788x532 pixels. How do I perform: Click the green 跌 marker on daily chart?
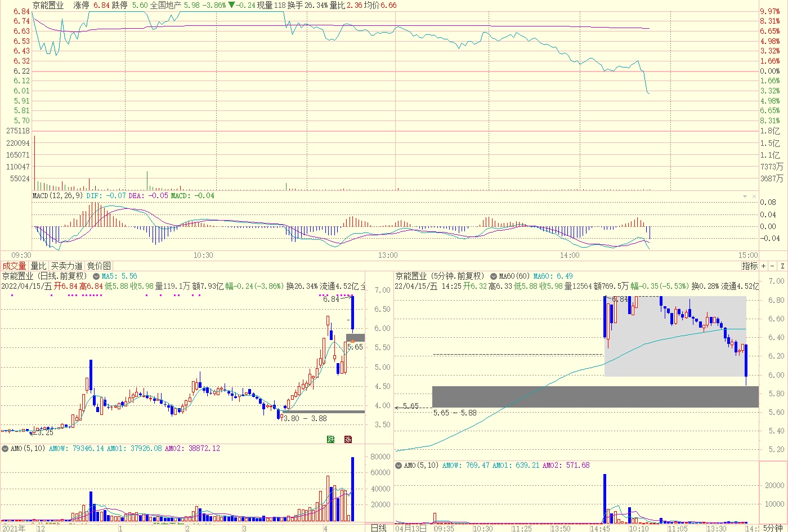tap(331, 439)
